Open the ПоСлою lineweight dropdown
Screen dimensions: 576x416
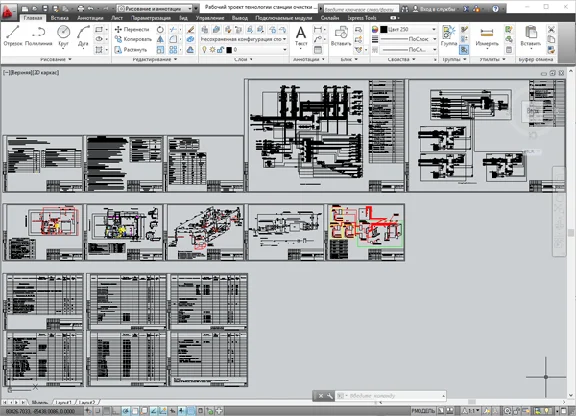tap(408, 39)
